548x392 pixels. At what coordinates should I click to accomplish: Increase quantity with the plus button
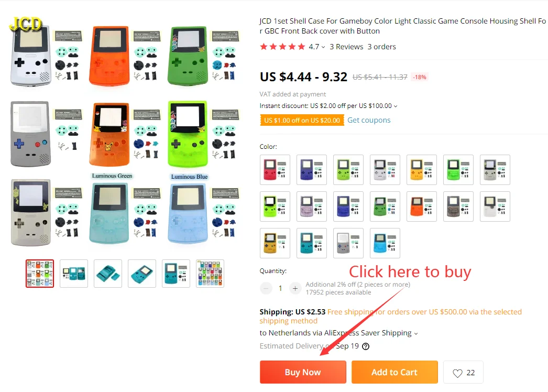pyautogui.click(x=295, y=288)
